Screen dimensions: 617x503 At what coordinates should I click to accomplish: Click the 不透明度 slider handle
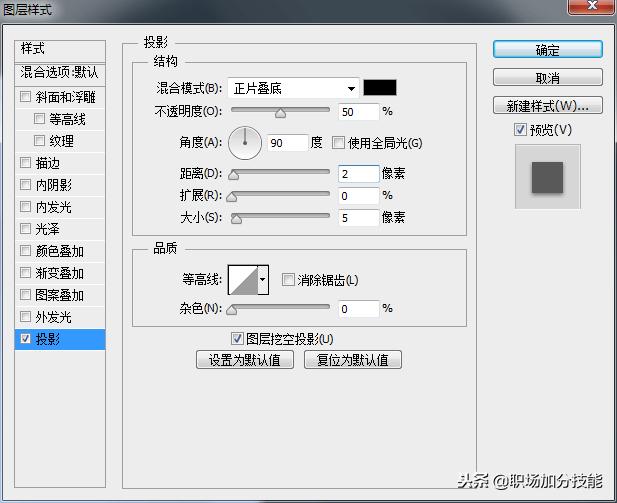(x=281, y=113)
